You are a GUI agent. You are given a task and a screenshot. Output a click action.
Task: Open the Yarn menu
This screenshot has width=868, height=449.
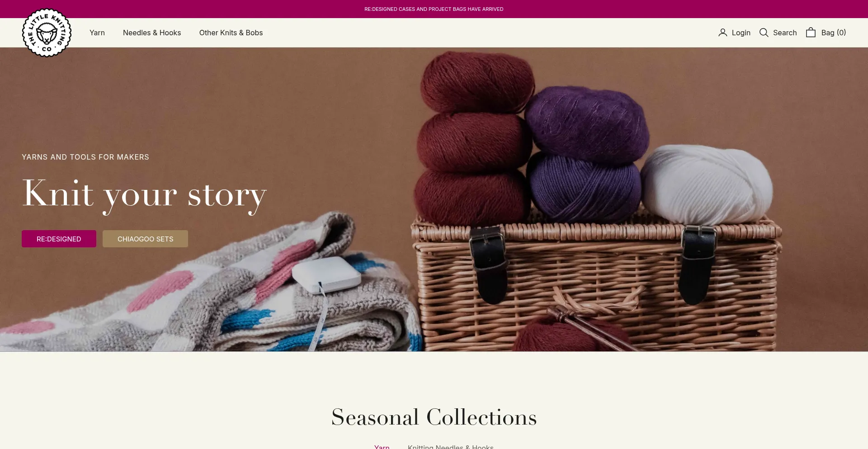[x=97, y=33]
